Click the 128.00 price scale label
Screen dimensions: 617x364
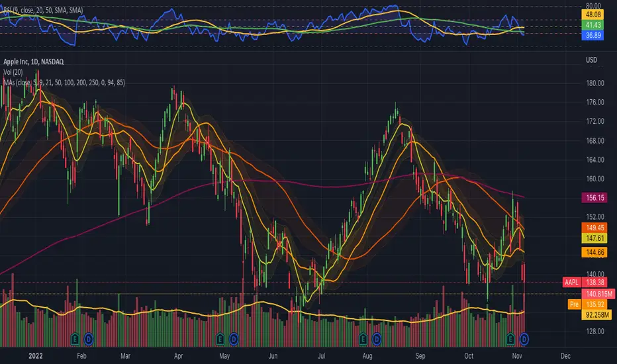point(595,332)
